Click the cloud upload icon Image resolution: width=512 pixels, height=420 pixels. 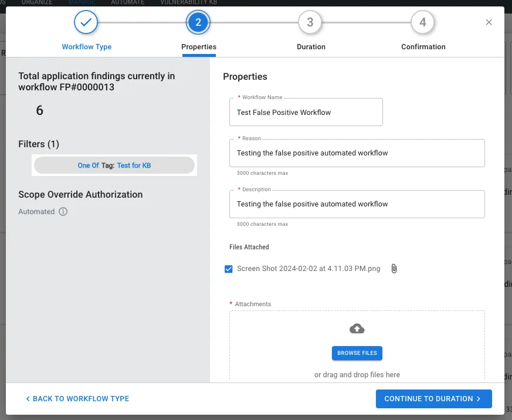tap(357, 328)
